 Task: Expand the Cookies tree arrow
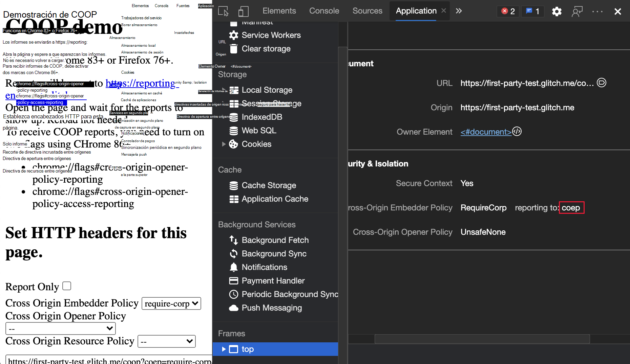click(x=224, y=144)
